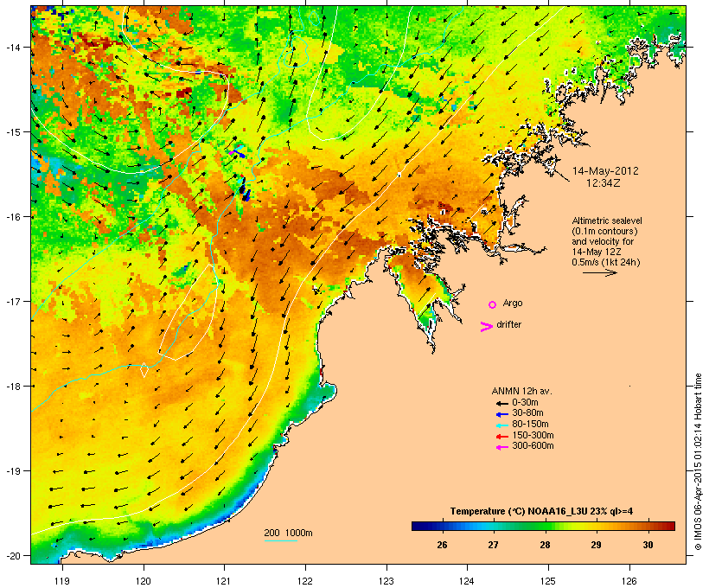Click the Temperature NOAA16_L3U colorbar title
This screenshot has width=709, height=588.
(541, 511)
